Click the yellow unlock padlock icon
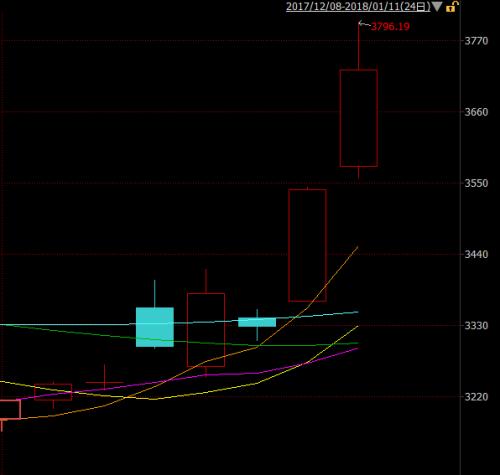Image resolution: width=500 pixels, height=475 pixels. 452,6
